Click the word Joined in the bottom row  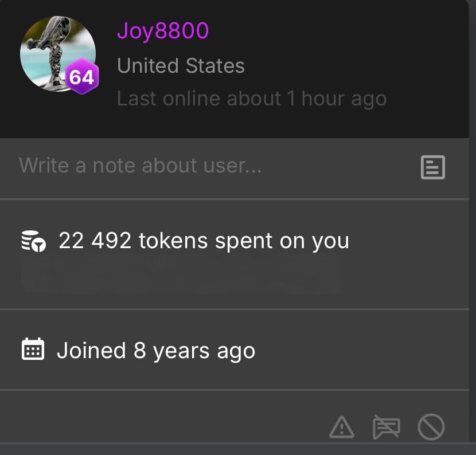(x=91, y=350)
